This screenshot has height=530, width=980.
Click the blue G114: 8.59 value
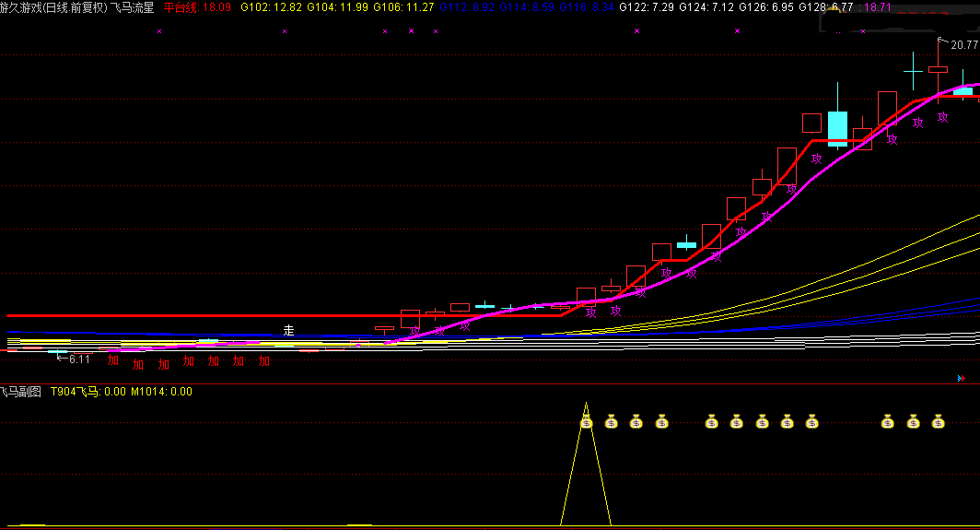click(527, 7)
